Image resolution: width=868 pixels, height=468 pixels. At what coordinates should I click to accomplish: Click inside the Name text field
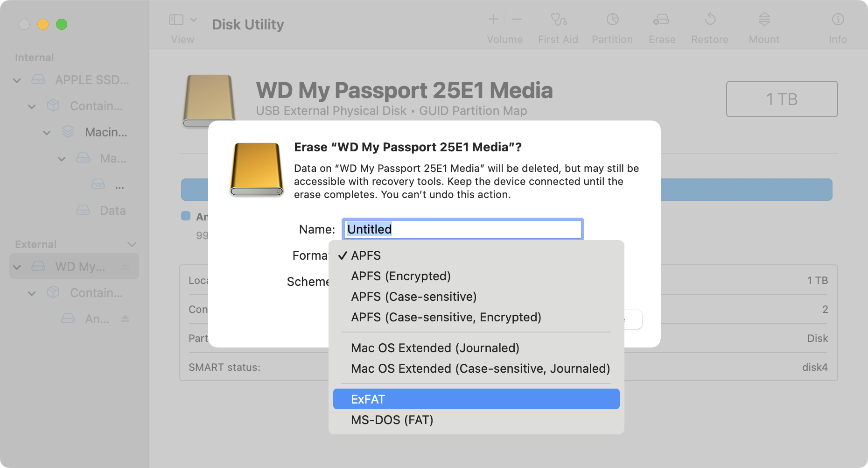coord(462,229)
